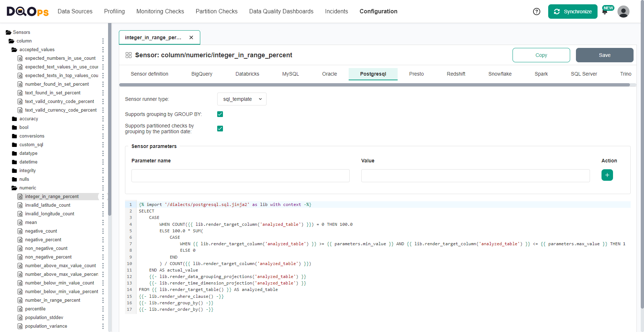
Task: Click the Value input field
Action: click(x=475, y=176)
